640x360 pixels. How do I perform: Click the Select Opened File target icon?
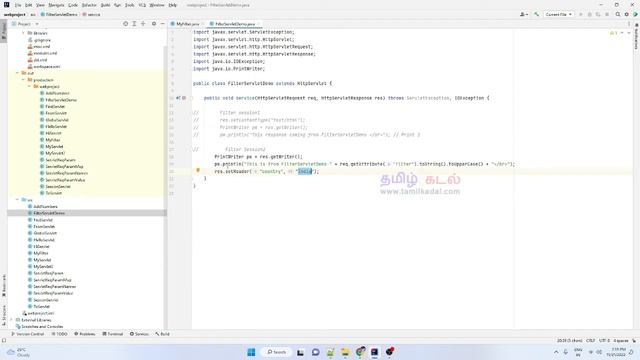[125, 24]
